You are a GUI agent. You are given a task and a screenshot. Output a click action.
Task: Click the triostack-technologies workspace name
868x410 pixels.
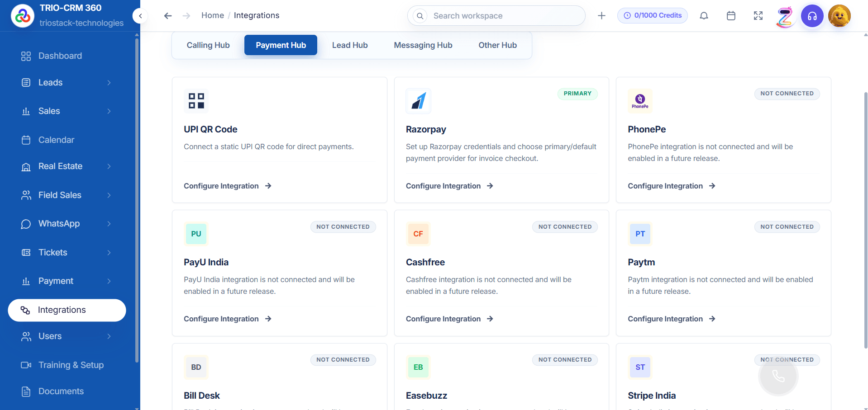(81, 23)
